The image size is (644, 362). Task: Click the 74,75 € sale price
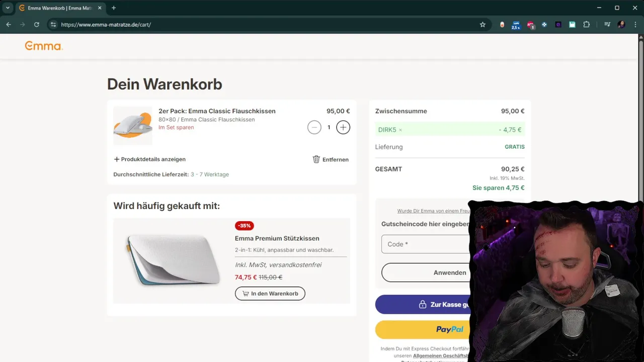click(x=246, y=277)
